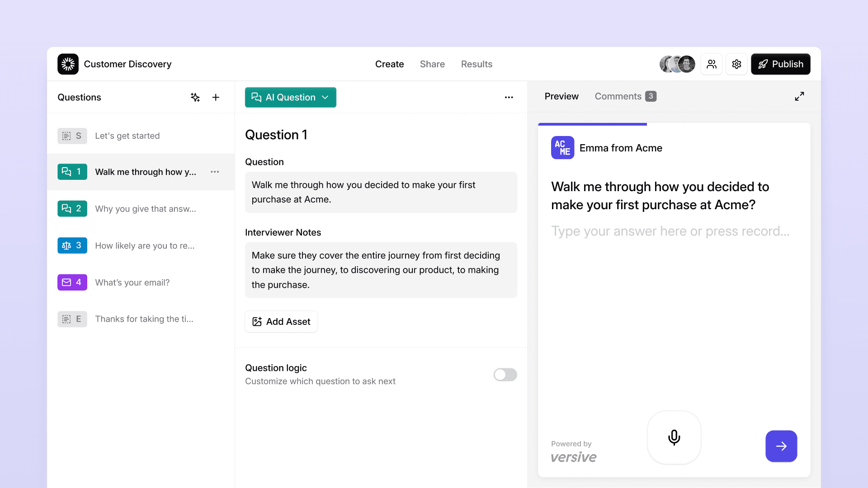The width and height of the screenshot is (868, 488).
Task: Open the sparkle/AI assist icon
Action: [195, 97]
